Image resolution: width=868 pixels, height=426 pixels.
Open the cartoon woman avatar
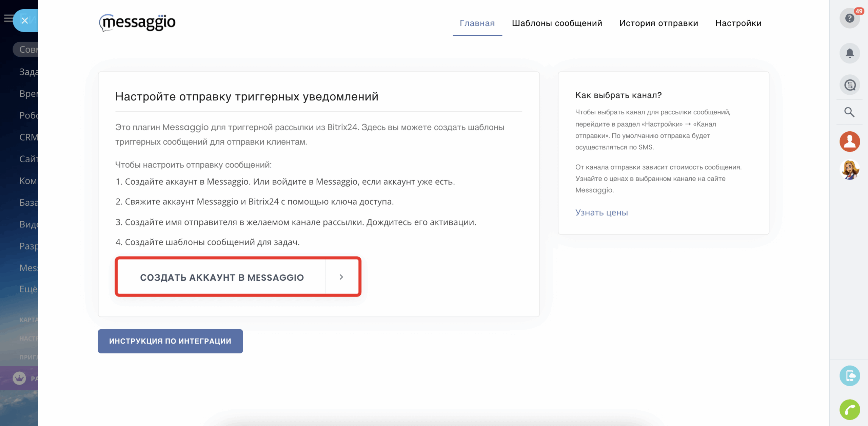pos(849,169)
